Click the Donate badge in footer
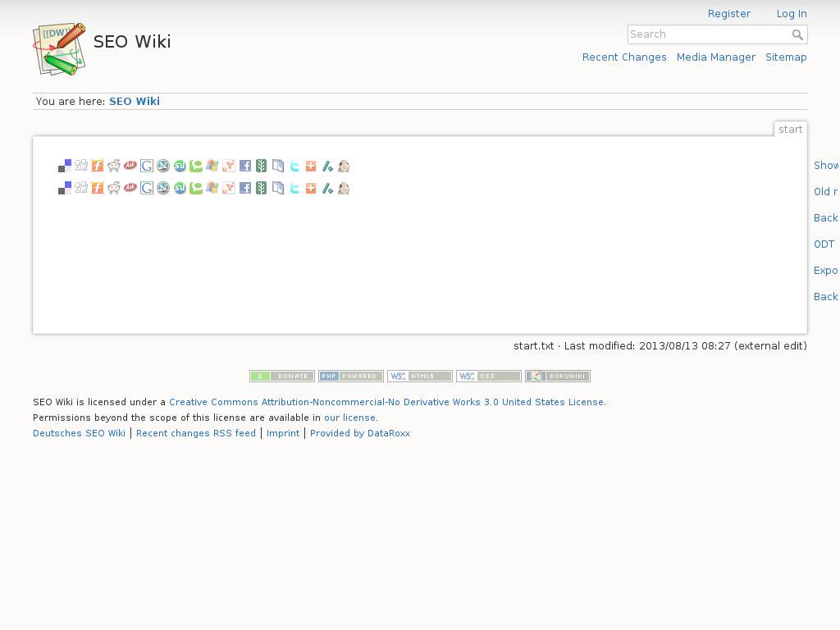 pyautogui.click(x=282, y=377)
